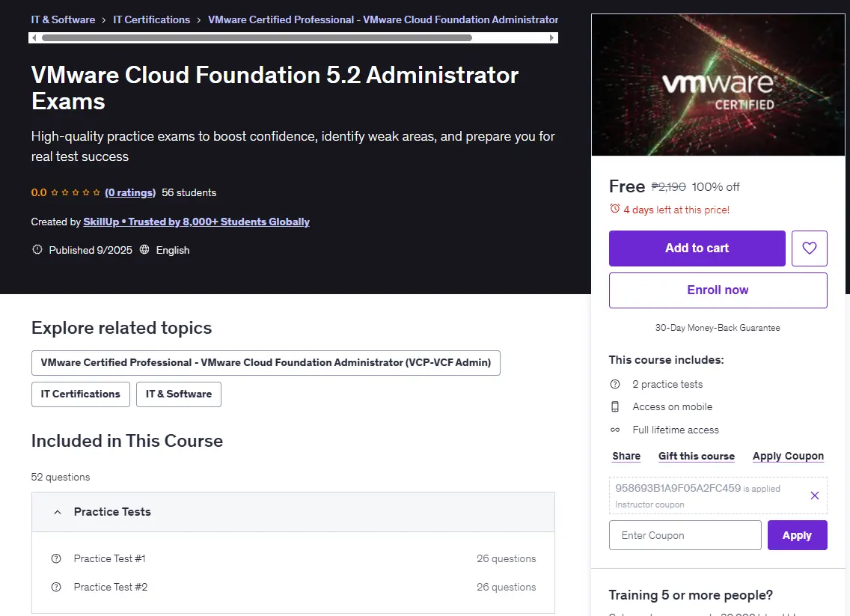Click the first rating star
The width and height of the screenshot is (850, 616).
pos(54,192)
